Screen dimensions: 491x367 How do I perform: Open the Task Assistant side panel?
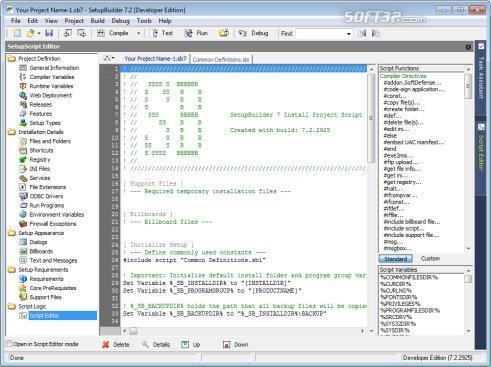click(481, 77)
